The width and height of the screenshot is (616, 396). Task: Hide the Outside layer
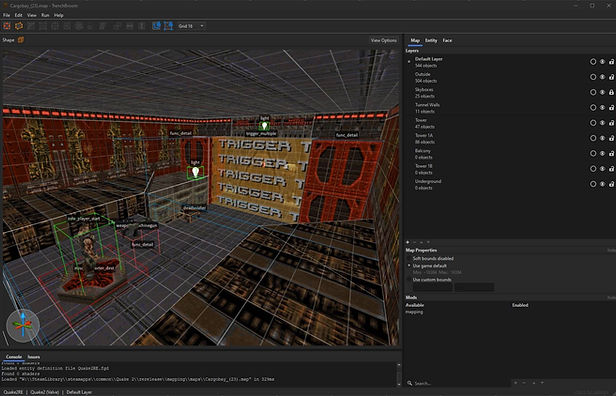tap(602, 77)
